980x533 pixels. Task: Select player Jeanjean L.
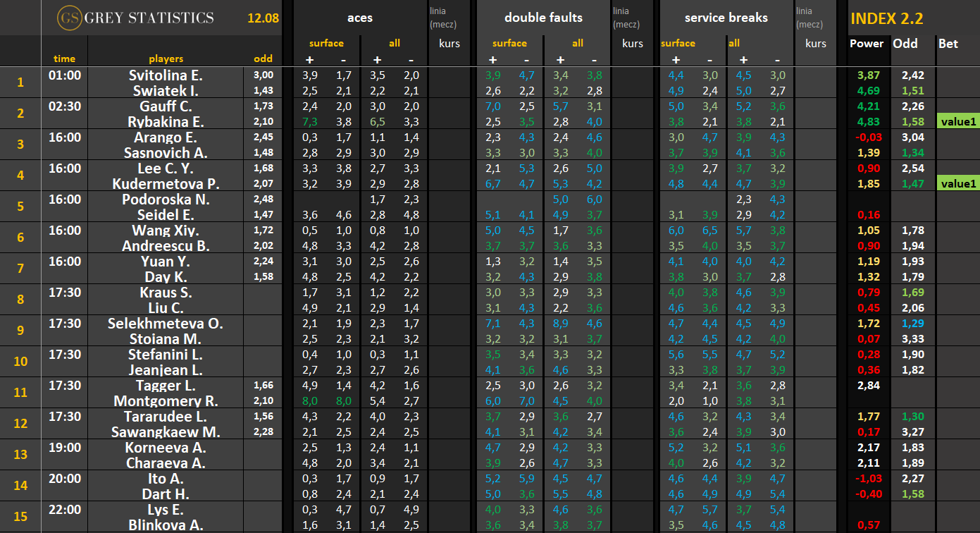[166, 369]
